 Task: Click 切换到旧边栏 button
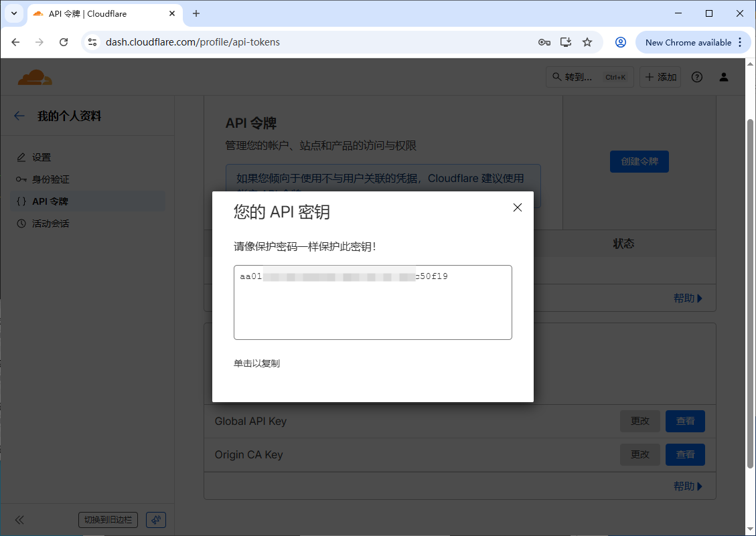[x=108, y=520]
